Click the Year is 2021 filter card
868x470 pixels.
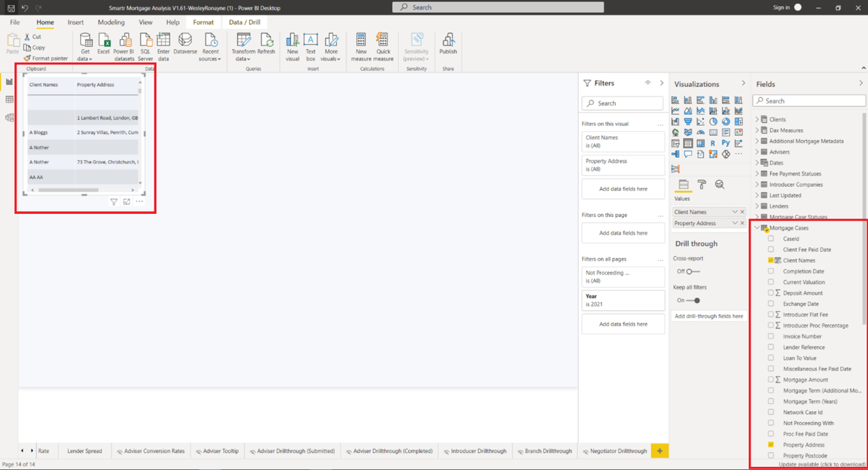(x=623, y=300)
